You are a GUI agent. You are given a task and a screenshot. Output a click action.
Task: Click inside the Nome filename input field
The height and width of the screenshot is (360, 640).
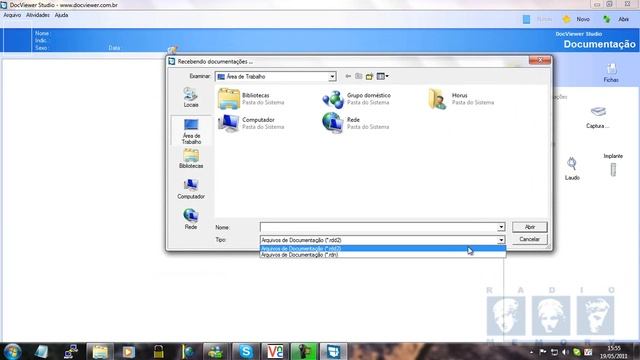(x=379, y=227)
